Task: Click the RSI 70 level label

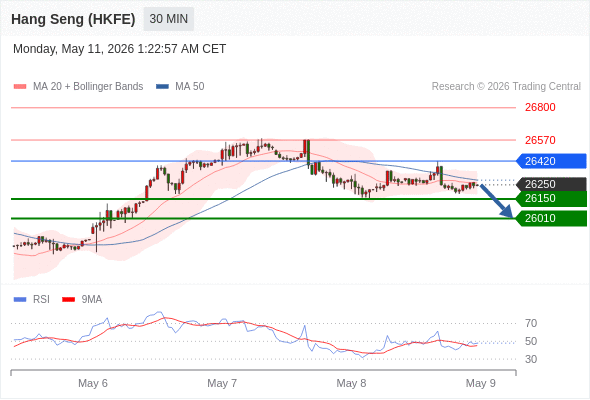Action: coord(531,323)
